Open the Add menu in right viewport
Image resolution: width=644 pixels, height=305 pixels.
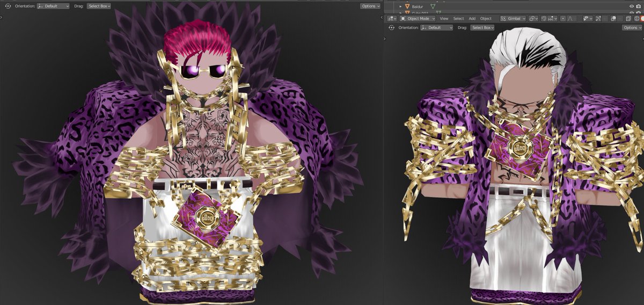point(472,18)
